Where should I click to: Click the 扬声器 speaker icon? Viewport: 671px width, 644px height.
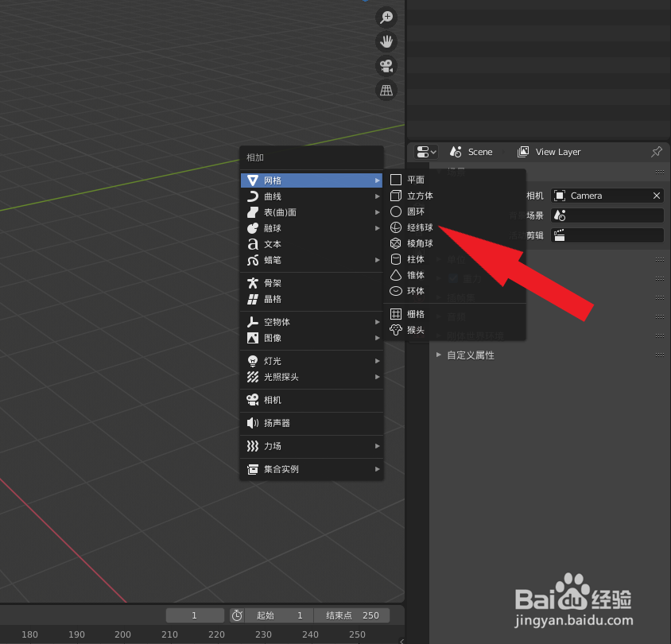tap(253, 423)
